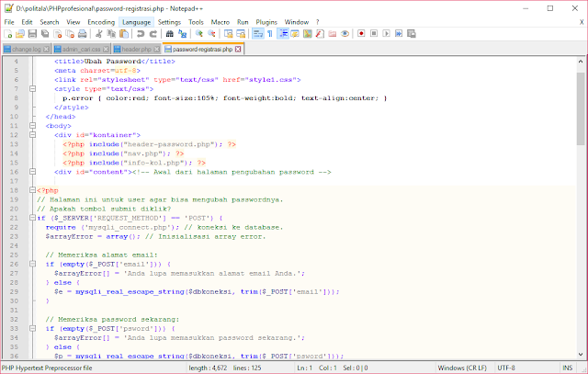
Task: Click the scrollbar down arrow
Action: pos(581,354)
